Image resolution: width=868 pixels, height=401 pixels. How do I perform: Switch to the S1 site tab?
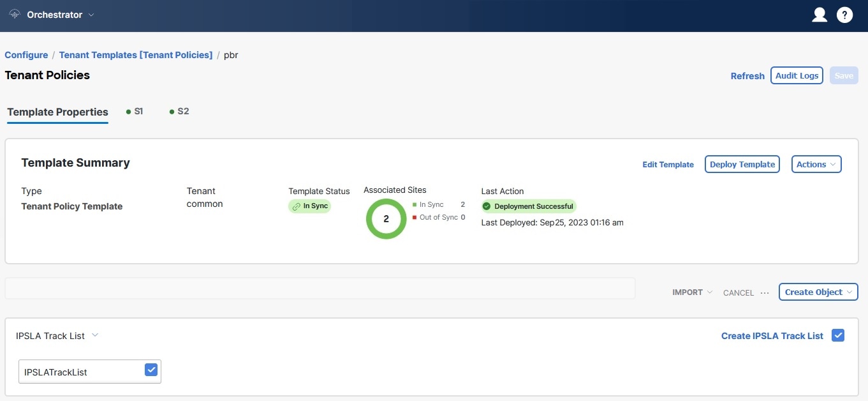click(x=134, y=111)
